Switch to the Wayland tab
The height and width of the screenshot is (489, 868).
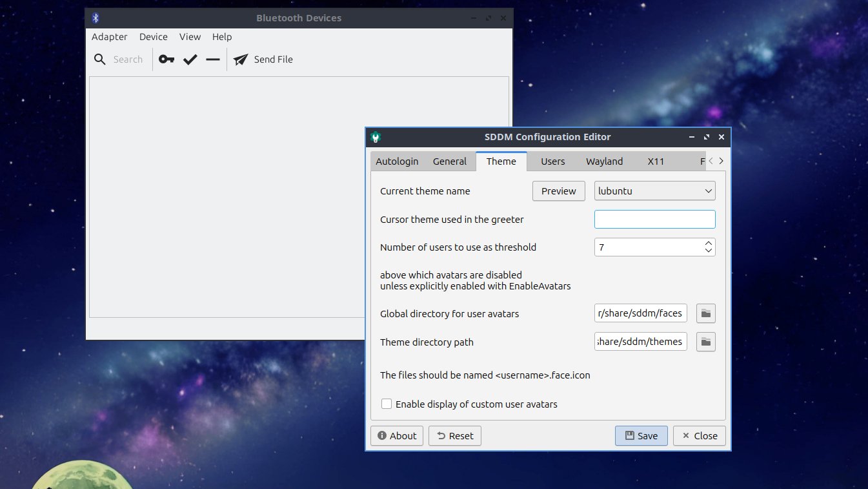pos(604,161)
